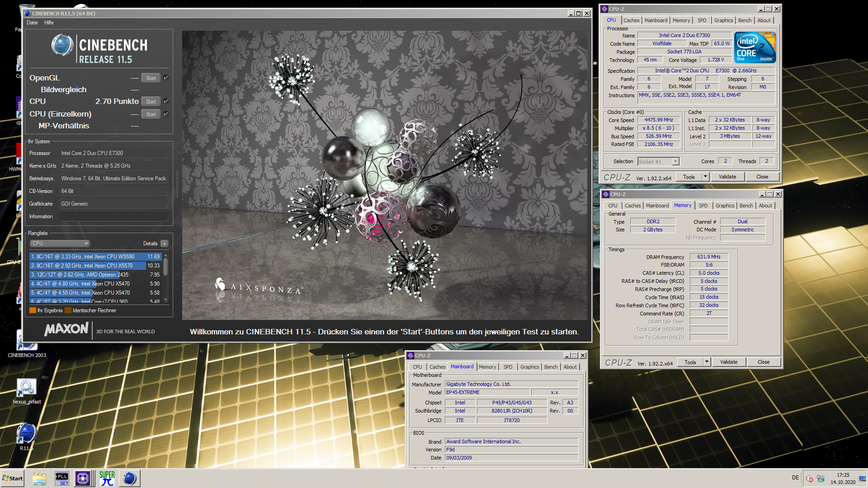This screenshot has width=868, height=488.
Task: Toggle the OpenGL test checkbox
Action: (166, 78)
